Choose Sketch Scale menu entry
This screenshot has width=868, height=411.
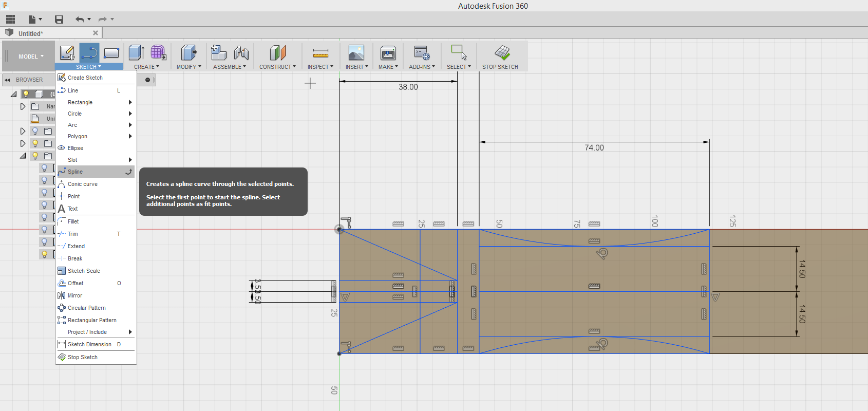[95, 271]
